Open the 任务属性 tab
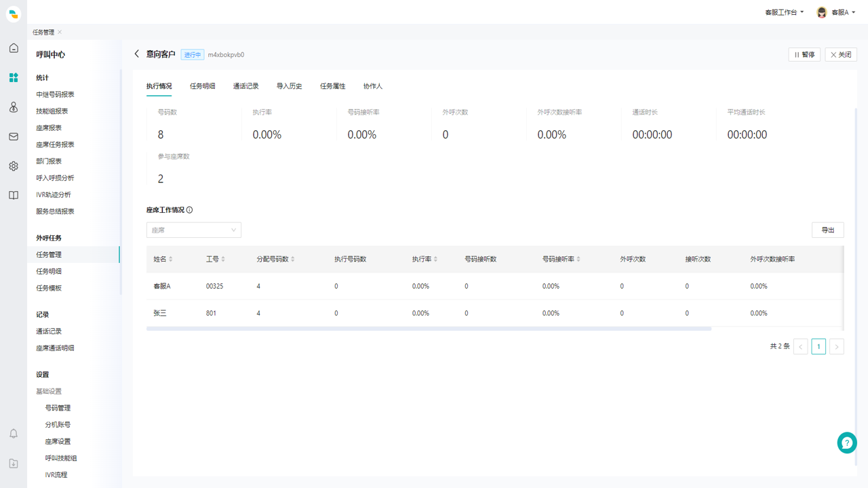This screenshot has width=868, height=488. click(x=332, y=86)
